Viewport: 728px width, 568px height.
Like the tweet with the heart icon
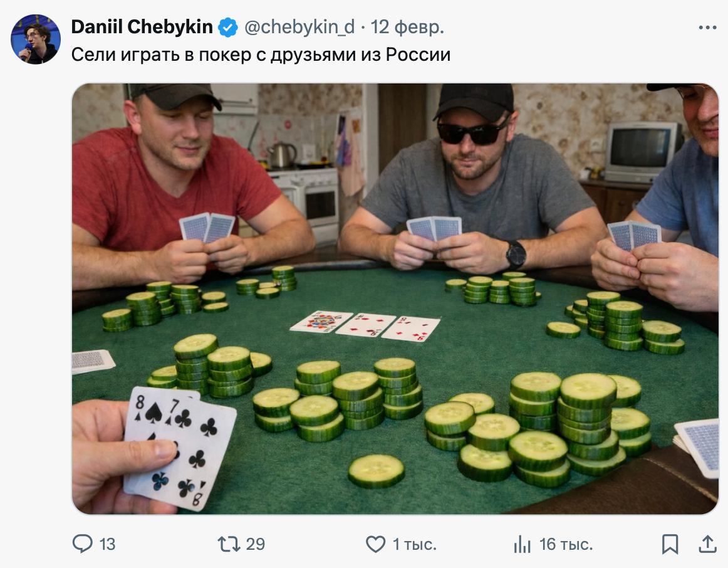[375, 544]
